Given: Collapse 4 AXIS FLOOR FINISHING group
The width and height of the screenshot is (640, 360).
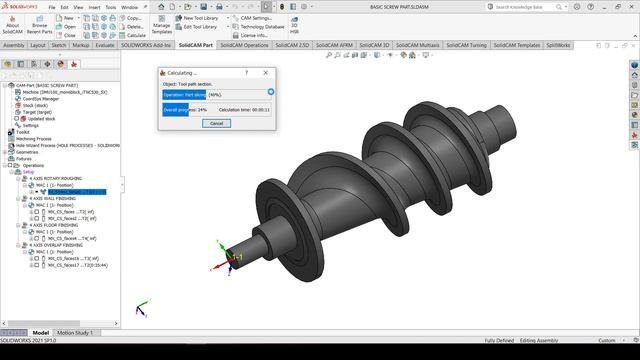Looking at the screenshot, I should pyautogui.click(x=18, y=225).
